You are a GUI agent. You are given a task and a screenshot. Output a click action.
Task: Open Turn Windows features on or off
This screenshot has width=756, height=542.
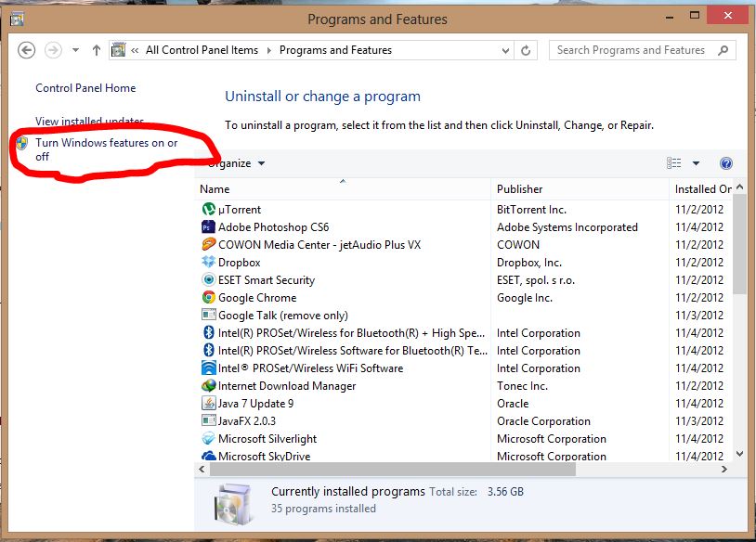pyautogui.click(x=107, y=149)
